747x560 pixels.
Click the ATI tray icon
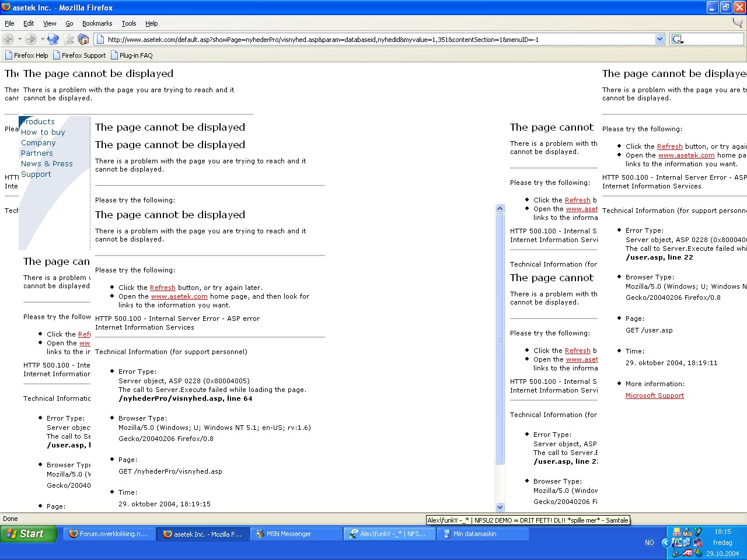click(688, 552)
